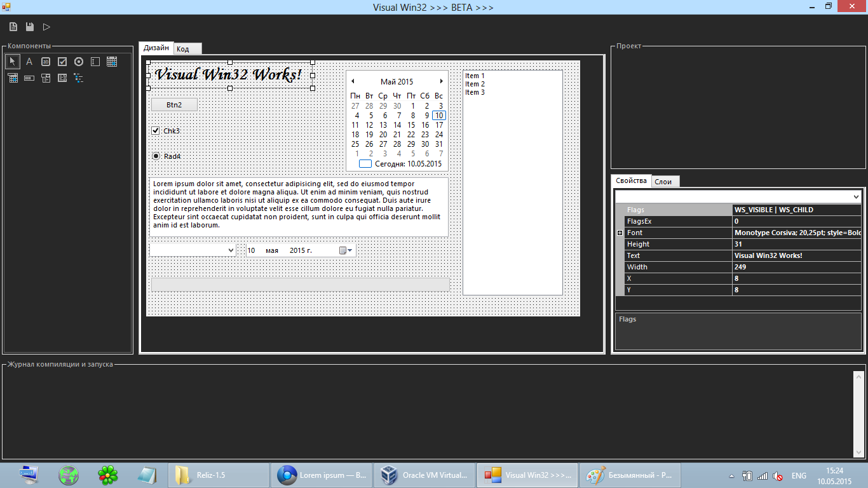The width and height of the screenshot is (868, 488).
Task: Select the X property row
Action: point(738,278)
